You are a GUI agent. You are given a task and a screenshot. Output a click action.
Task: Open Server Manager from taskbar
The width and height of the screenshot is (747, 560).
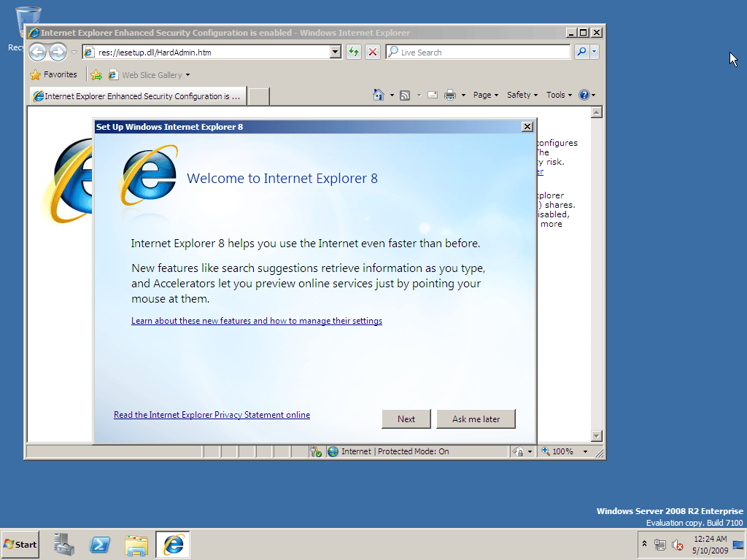click(x=64, y=544)
